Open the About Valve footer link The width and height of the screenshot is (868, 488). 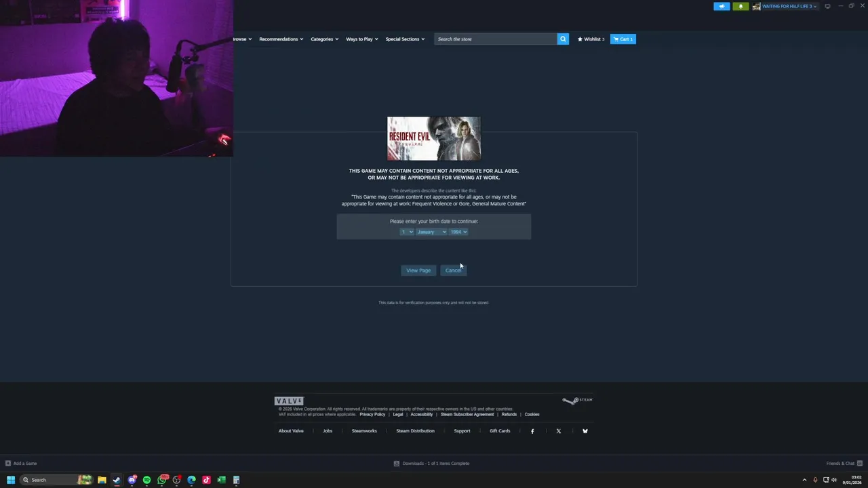(x=291, y=431)
